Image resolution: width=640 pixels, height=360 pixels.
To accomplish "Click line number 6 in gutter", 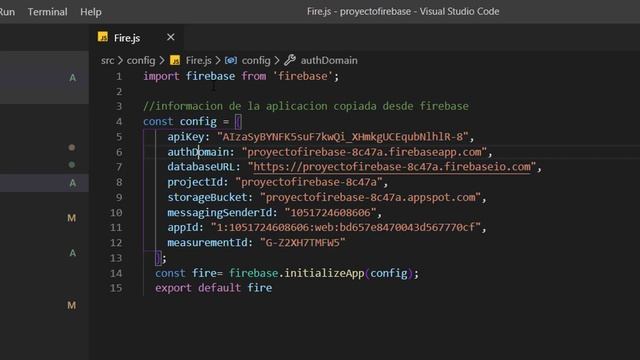I will (x=119, y=152).
